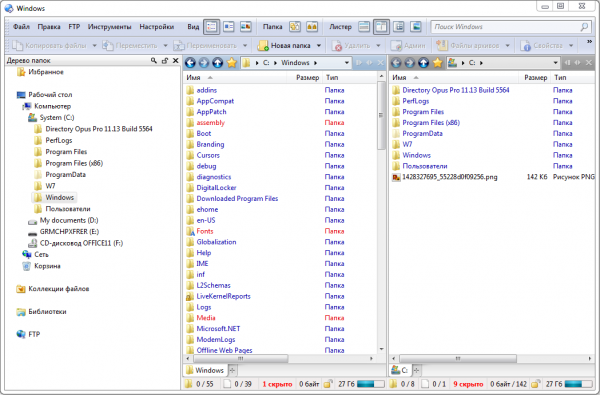This screenshot has width=600, height=395.
Task: Expand path history dropdown in C: pane
Action: (x=555, y=63)
